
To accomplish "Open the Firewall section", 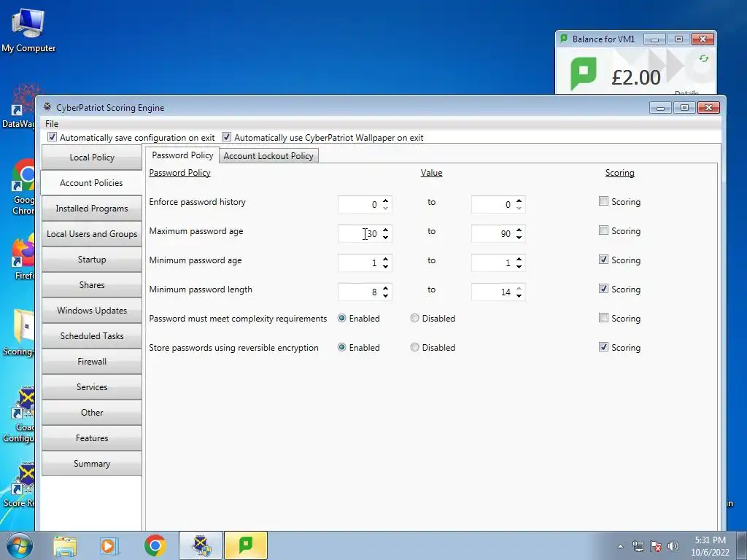I will (92, 362).
